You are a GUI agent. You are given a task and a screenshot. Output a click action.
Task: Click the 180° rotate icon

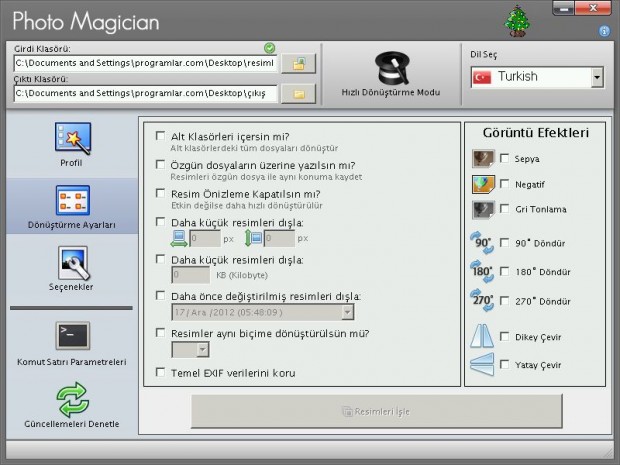(482, 271)
